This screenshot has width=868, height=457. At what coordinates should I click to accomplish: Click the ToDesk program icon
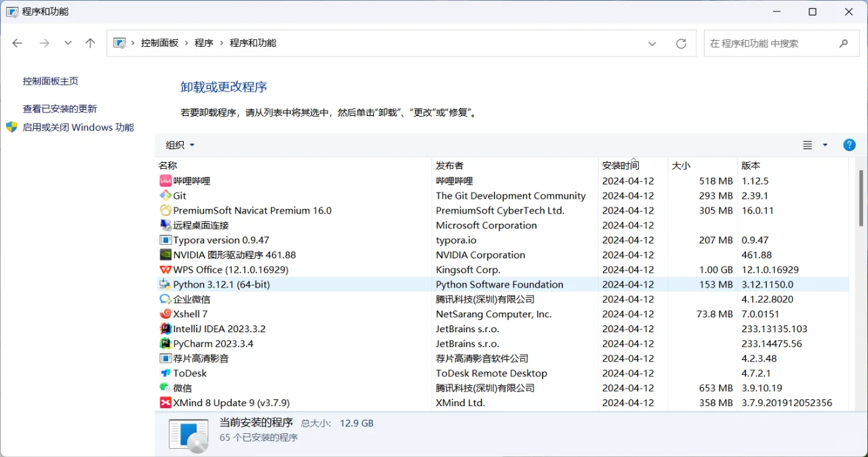pyautogui.click(x=165, y=374)
